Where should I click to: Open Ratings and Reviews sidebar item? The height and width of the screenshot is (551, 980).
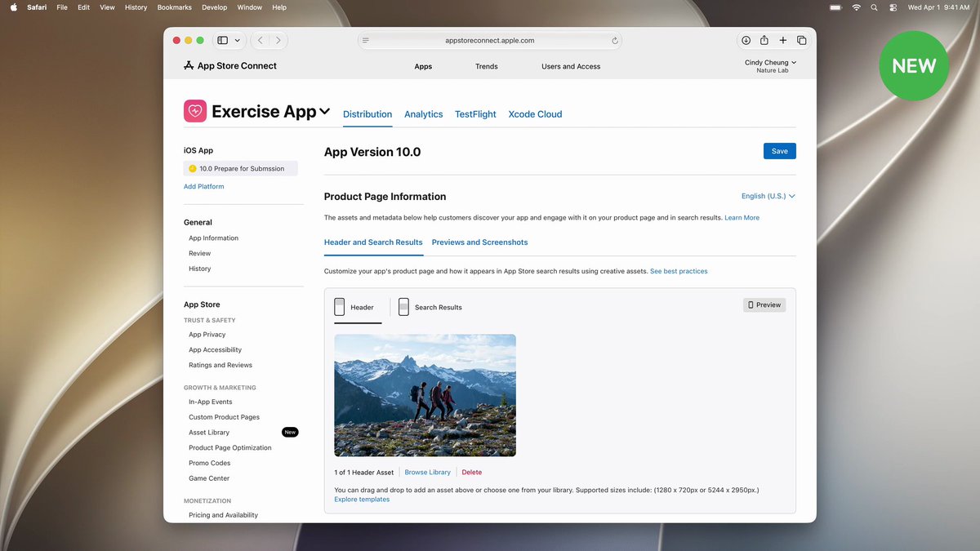pos(220,365)
